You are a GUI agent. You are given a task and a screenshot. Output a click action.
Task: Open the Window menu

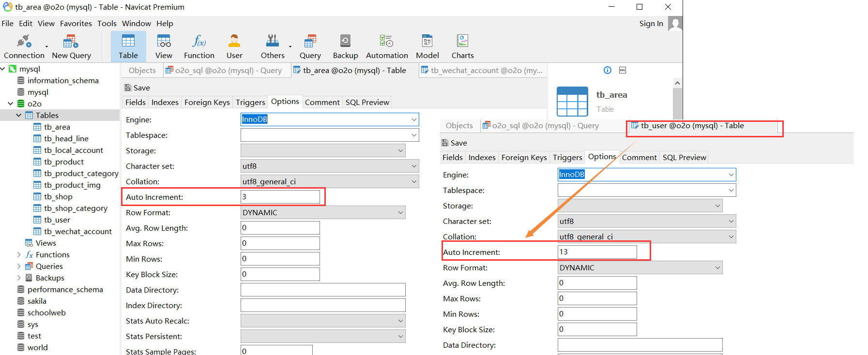(137, 23)
